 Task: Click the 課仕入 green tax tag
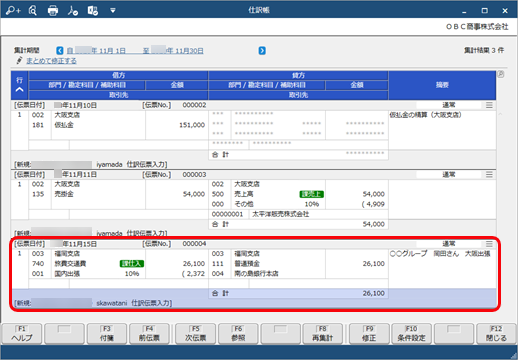click(132, 264)
